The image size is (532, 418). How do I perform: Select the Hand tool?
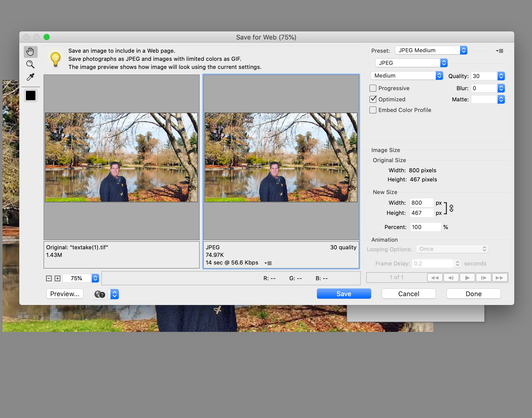pos(30,52)
